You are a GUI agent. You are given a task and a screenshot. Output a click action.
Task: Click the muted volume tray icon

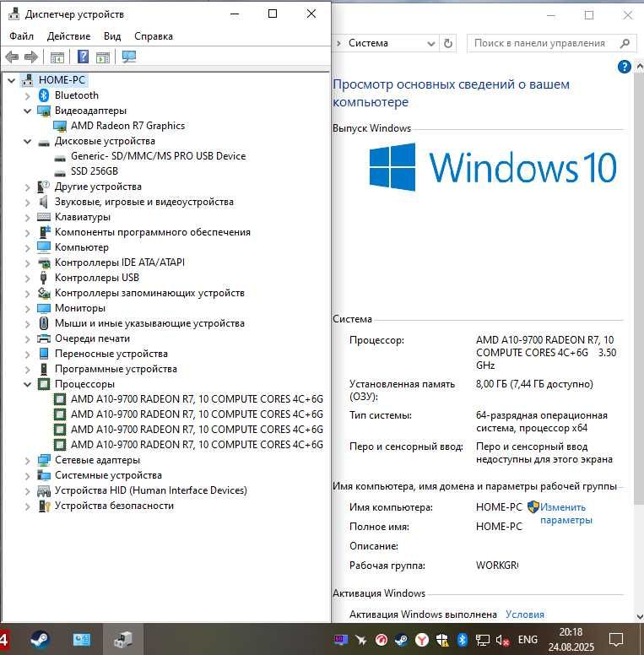(x=502, y=640)
